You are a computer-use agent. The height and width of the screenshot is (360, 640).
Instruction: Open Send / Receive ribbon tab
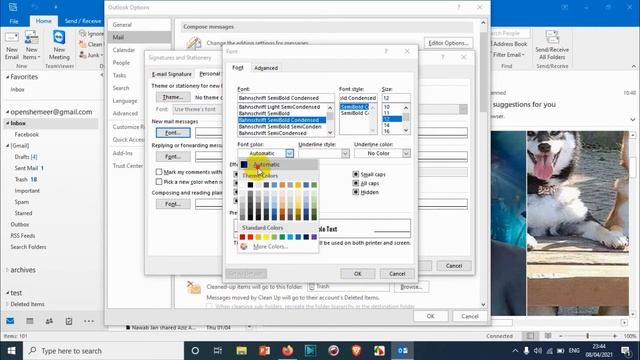pyautogui.click(x=83, y=21)
